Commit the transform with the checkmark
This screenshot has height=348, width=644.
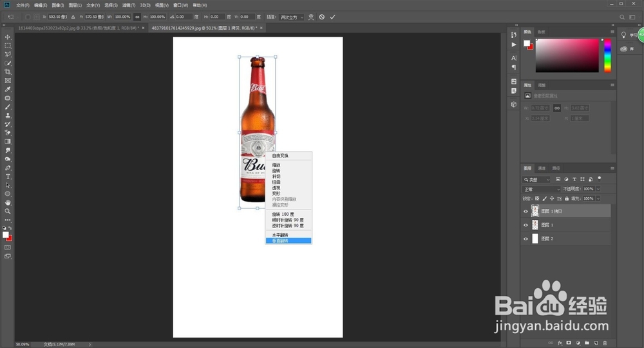point(333,17)
